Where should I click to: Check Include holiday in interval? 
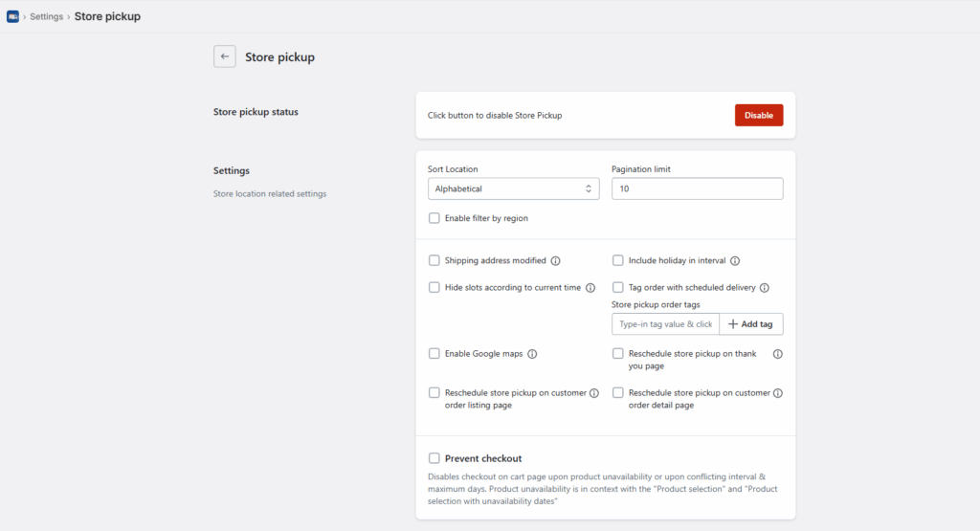click(617, 260)
